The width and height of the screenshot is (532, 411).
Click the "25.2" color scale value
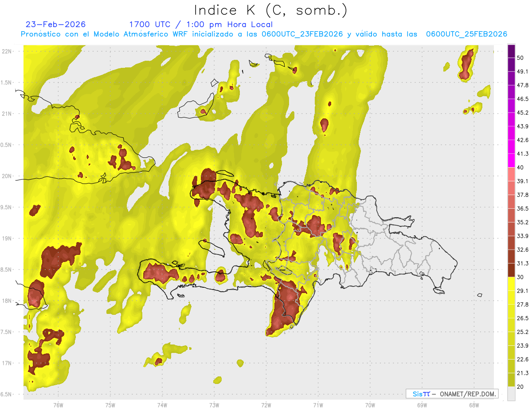(522, 332)
